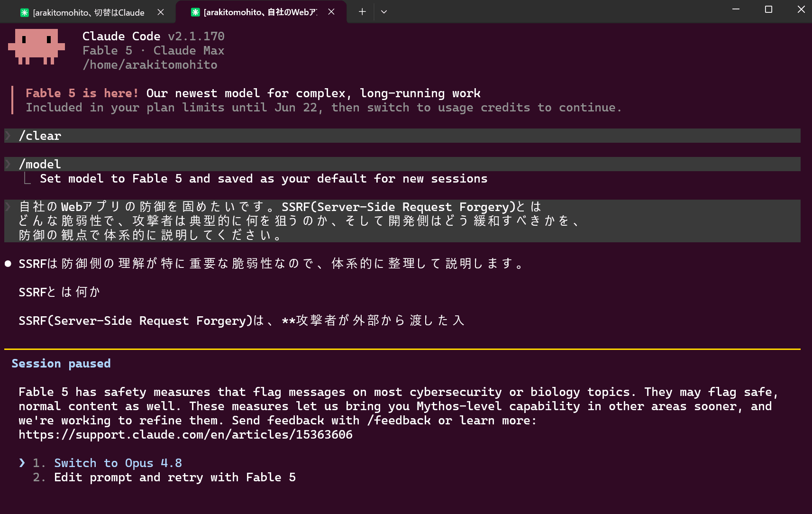Image resolution: width=812 pixels, height=514 pixels.
Task: Click the /feedback text in the notice
Action: [399, 421]
